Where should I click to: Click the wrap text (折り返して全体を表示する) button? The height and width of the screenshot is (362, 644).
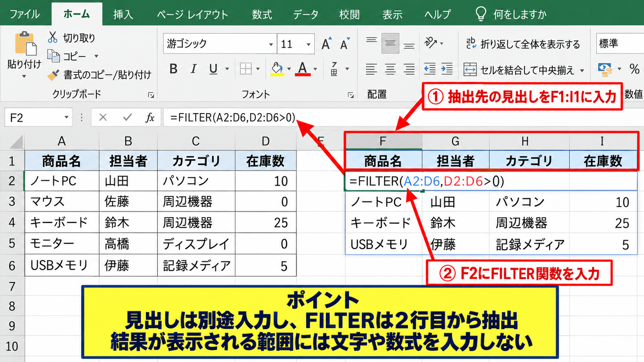pyautogui.click(x=523, y=44)
